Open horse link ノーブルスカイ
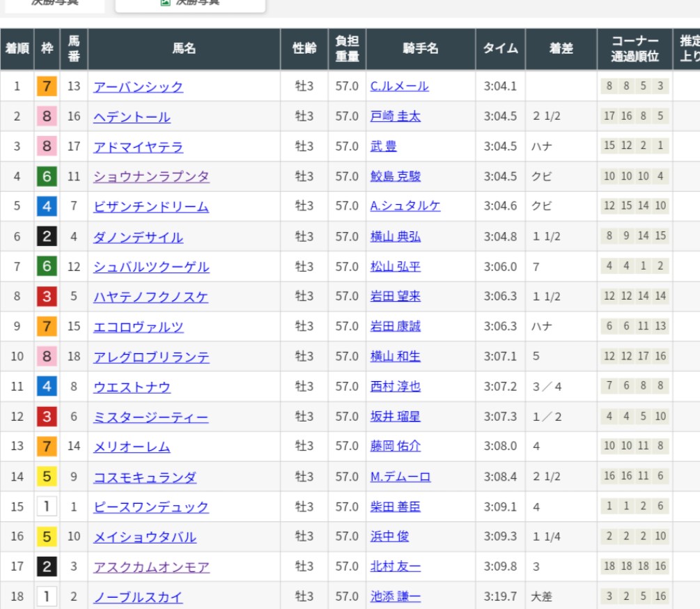This screenshot has width=700, height=609. pyautogui.click(x=138, y=597)
